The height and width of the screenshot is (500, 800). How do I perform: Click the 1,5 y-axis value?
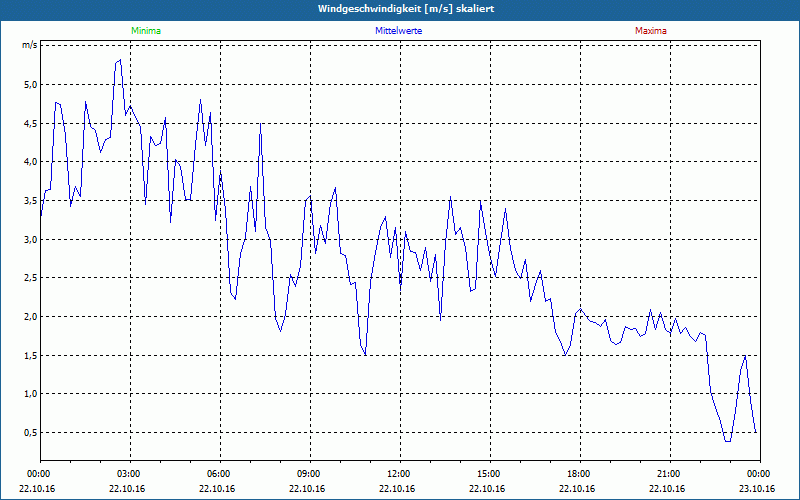(x=31, y=356)
